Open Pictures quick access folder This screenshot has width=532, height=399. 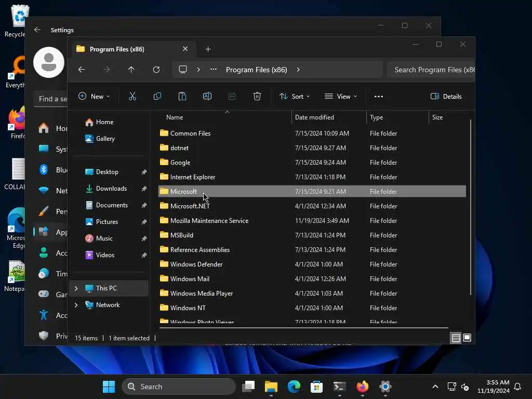point(107,221)
